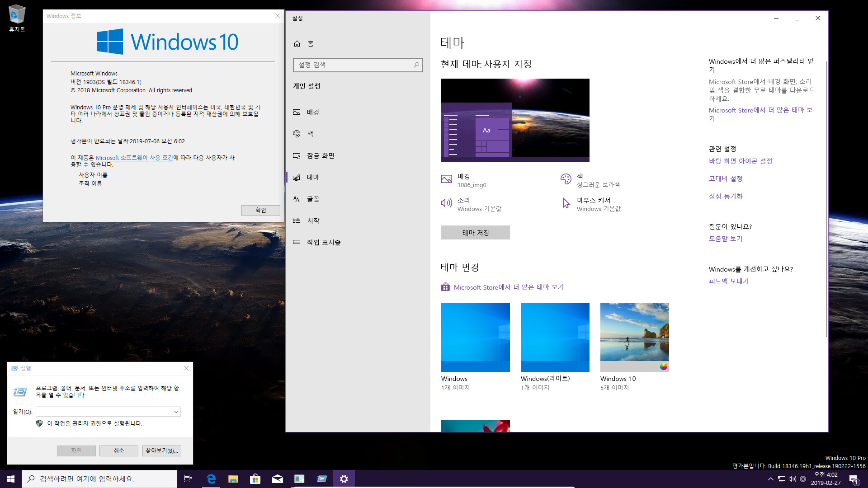This screenshot has height=488, width=868.
Task: Click 취소 button in Run dialog
Action: click(x=119, y=451)
